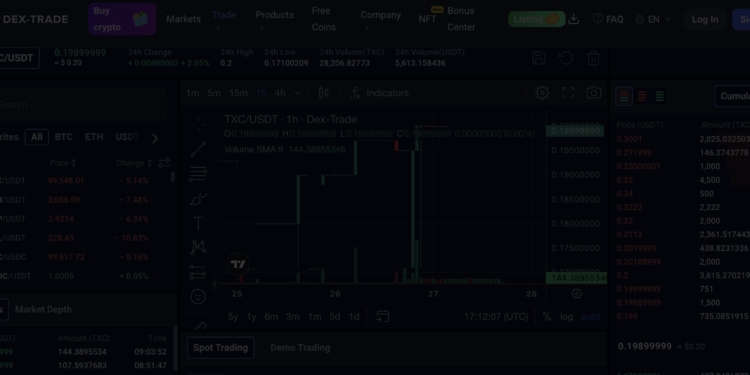This screenshot has height=375, width=750.
Task: Open the Fib retracement tool group
Action: [x=198, y=174]
